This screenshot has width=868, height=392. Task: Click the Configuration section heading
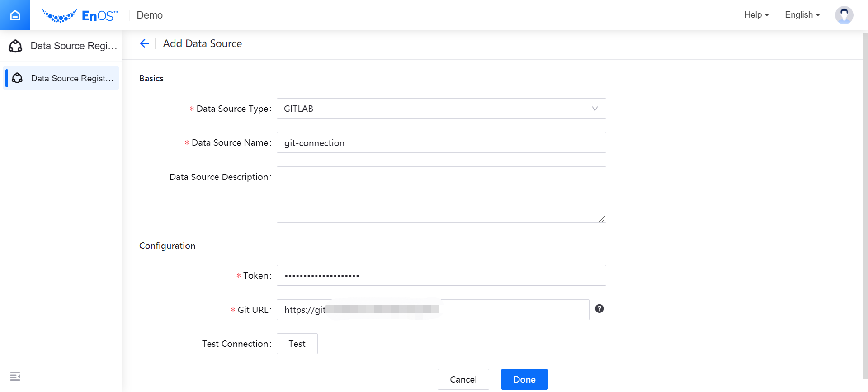coord(167,246)
